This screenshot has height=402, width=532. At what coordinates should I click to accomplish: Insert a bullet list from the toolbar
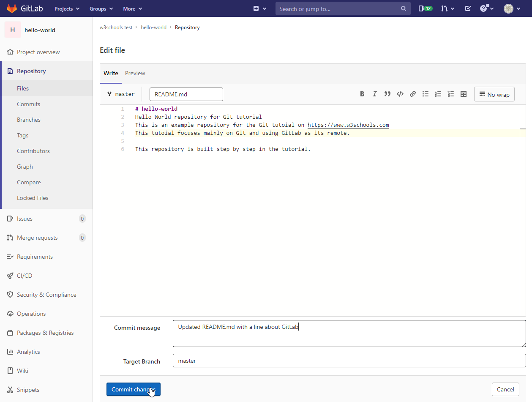click(x=426, y=94)
